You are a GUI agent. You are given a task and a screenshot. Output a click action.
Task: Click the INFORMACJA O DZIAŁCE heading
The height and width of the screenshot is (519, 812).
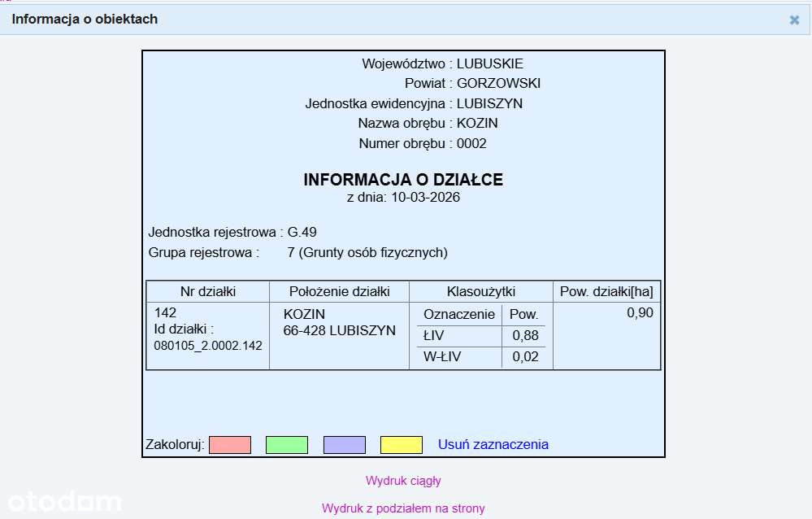click(403, 180)
